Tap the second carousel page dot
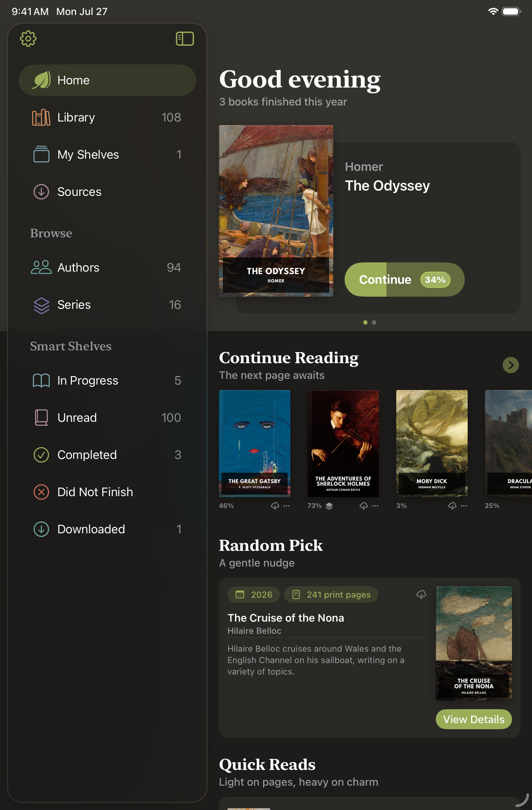 374,322
